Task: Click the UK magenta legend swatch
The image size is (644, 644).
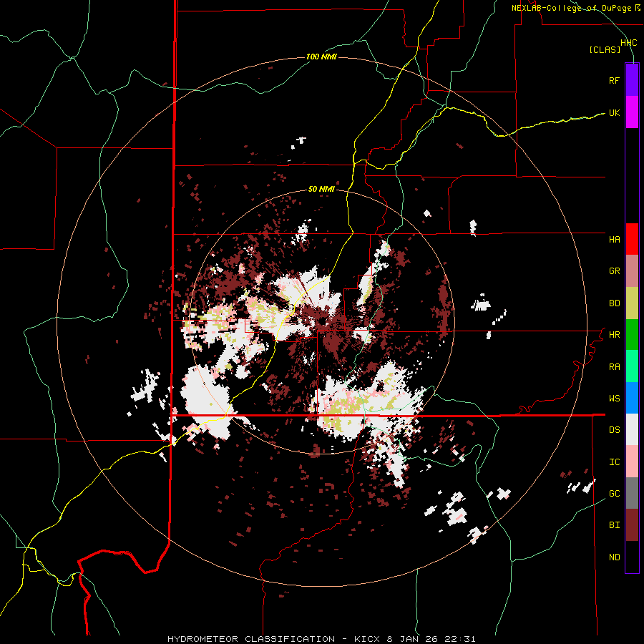Action: pyautogui.click(x=632, y=112)
